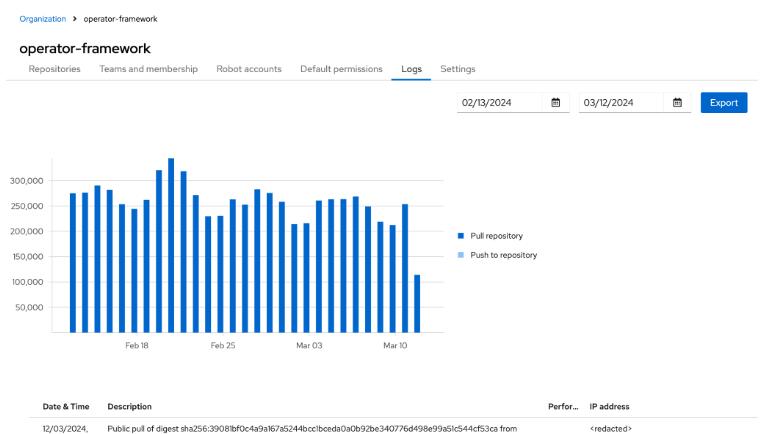763x434 pixels.
Task: Go to the Robot accounts tab
Action: 249,69
